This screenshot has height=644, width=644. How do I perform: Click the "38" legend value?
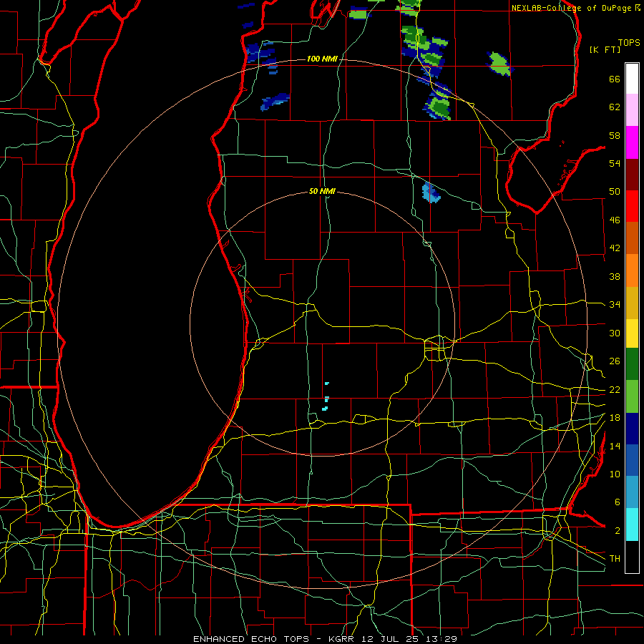(x=615, y=276)
